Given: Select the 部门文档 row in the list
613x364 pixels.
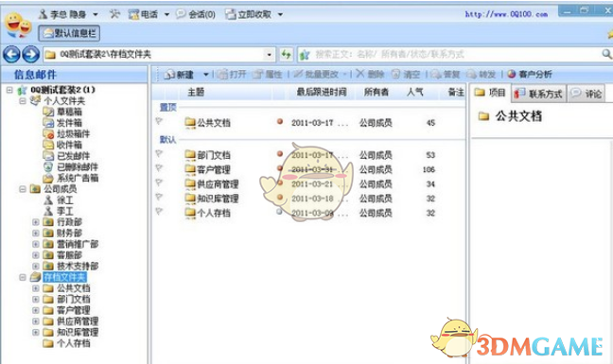Looking at the screenshot, I should click(x=308, y=155).
